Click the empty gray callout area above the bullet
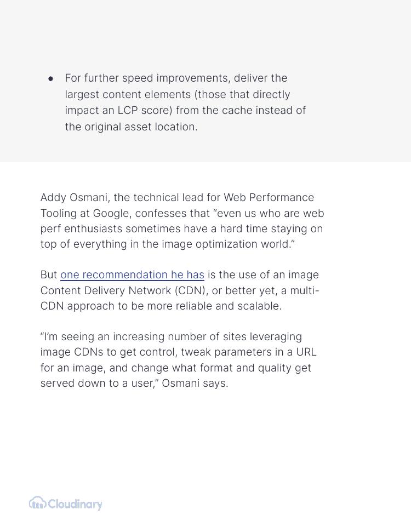The image size is (411, 532). pyautogui.click(x=206, y=33)
